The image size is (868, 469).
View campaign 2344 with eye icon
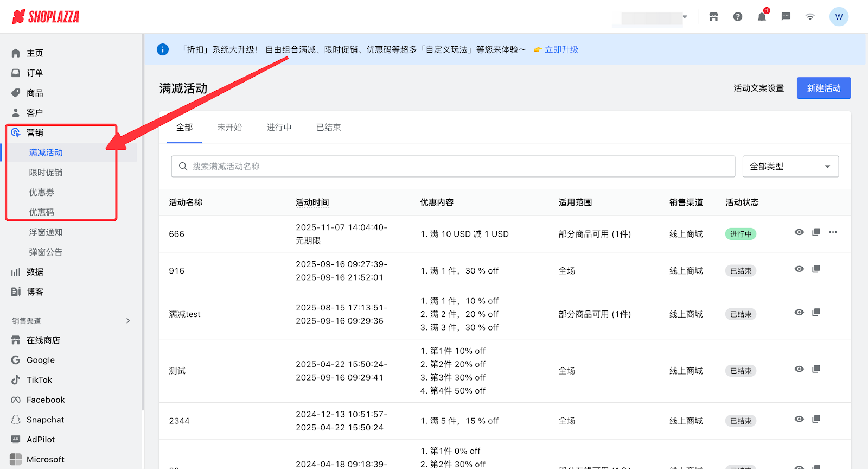point(799,419)
